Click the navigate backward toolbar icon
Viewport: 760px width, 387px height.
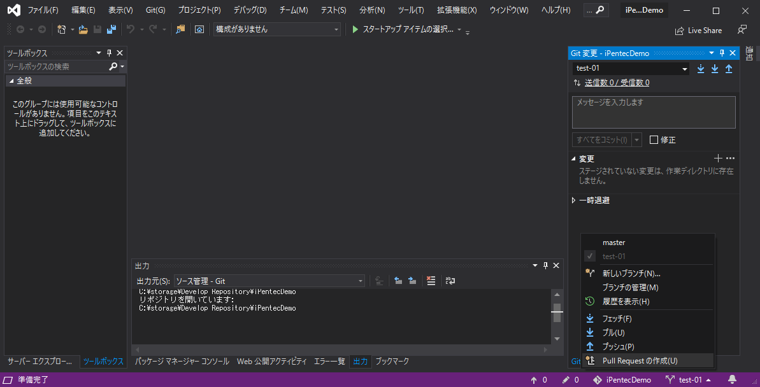pos(20,30)
